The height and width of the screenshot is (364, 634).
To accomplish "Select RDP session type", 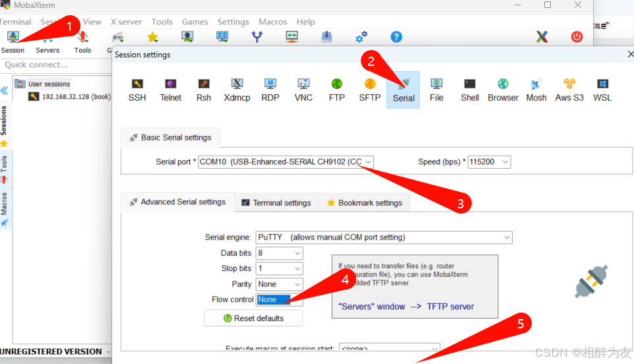I will [270, 90].
